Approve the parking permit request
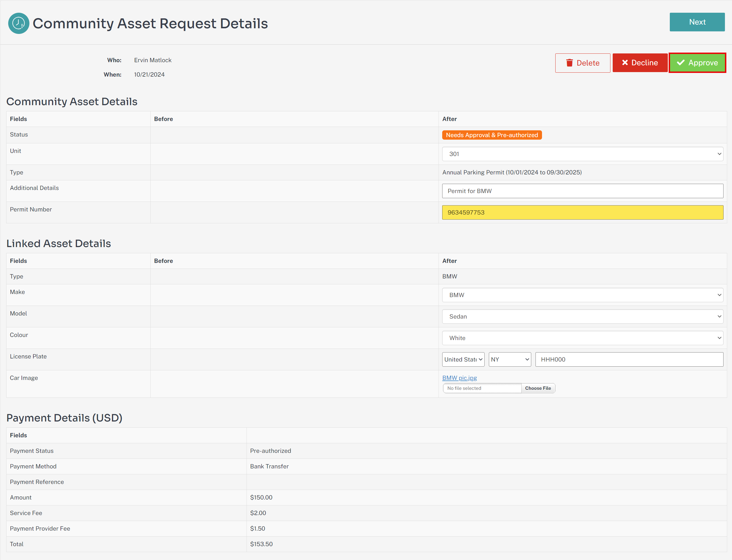This screenshot has height=560, width=732. tap(697, 63)
